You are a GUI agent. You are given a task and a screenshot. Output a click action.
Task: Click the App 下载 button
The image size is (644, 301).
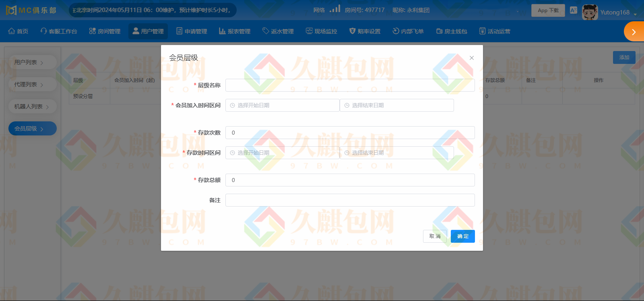(548, 10)
